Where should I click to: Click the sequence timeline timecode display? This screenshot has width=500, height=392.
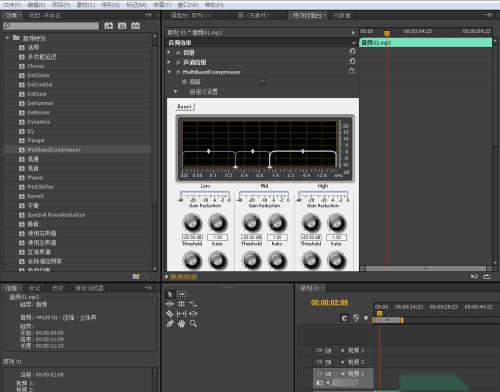(329, 302)
